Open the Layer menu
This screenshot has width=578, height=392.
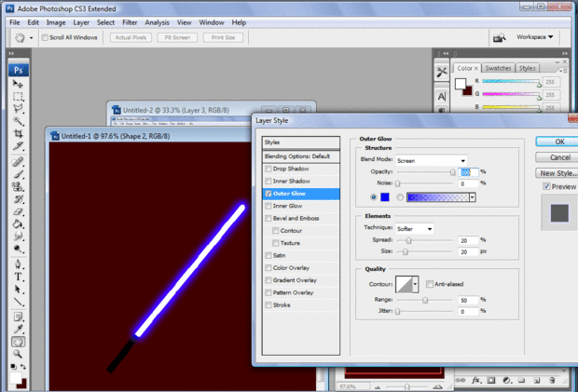[81, 22]
